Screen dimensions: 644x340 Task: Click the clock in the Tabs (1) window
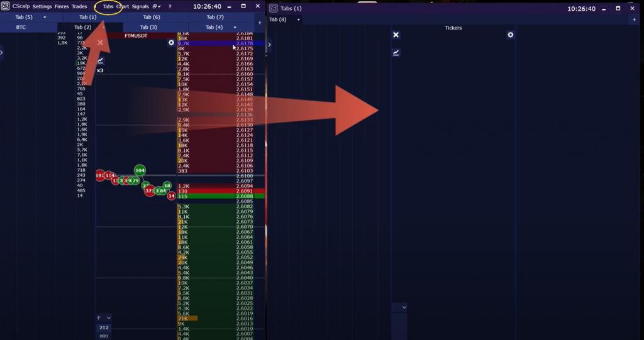click(x=582, y=9)
